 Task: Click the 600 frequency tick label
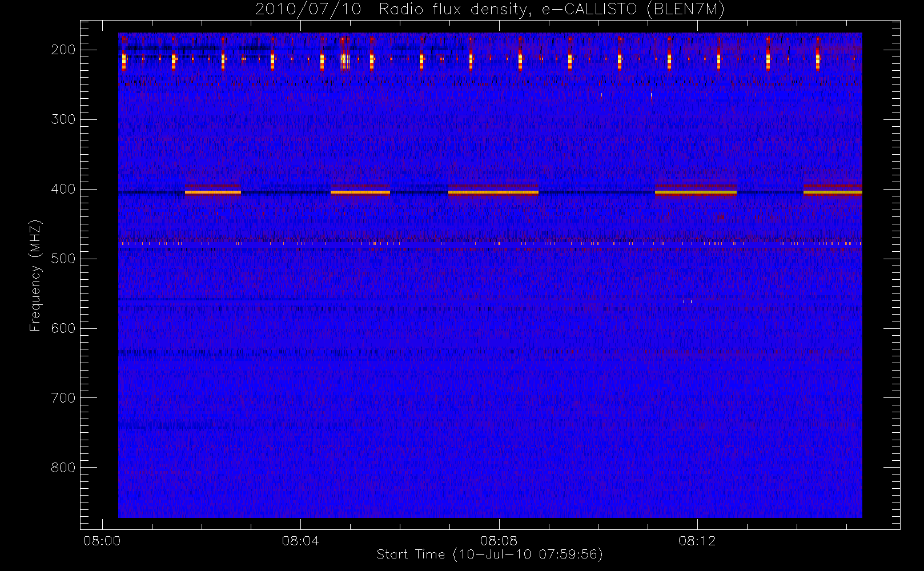63,328
